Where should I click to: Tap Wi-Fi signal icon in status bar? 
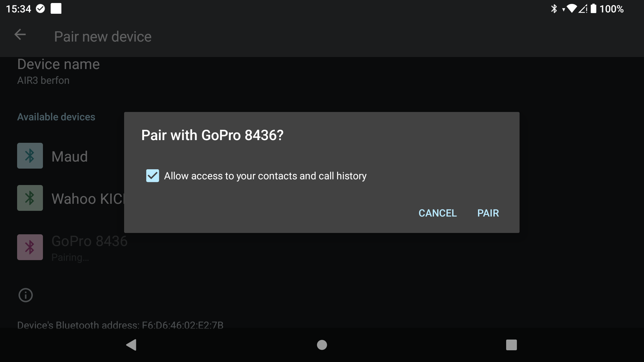tap(572, 9)
